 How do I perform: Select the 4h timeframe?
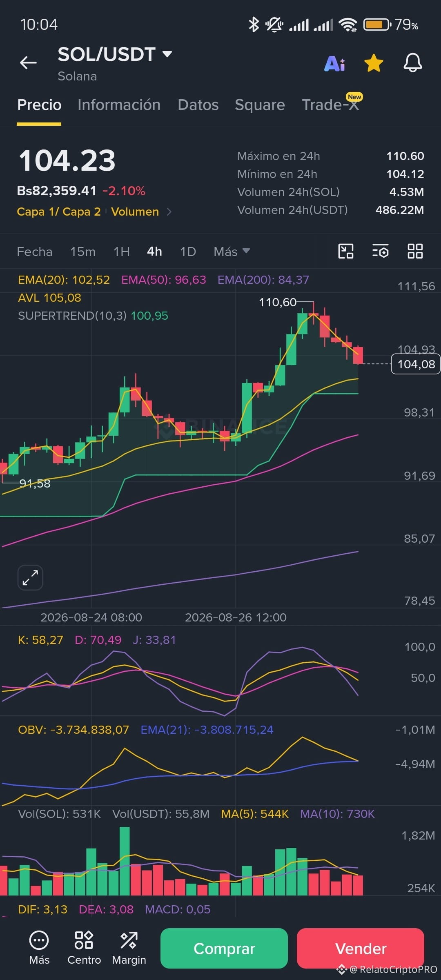pyautogui.click(x=154, y=252)
